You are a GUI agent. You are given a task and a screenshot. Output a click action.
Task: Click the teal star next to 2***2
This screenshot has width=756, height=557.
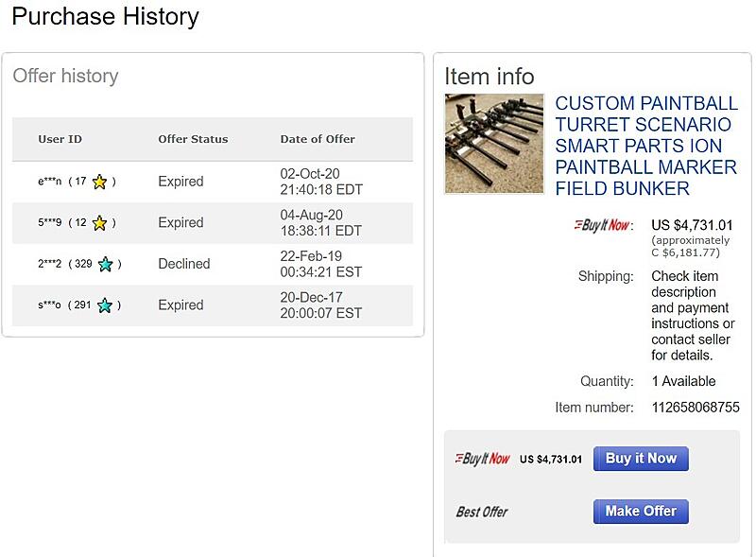(x=105, y=264)
